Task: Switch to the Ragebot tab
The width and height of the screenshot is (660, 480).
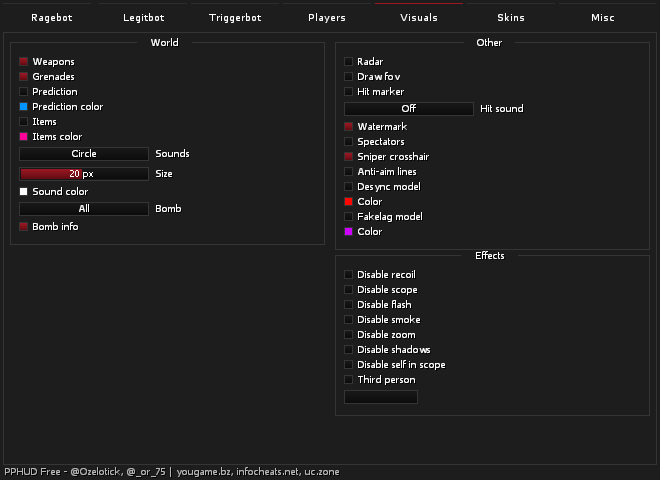Action: point(52,18)
